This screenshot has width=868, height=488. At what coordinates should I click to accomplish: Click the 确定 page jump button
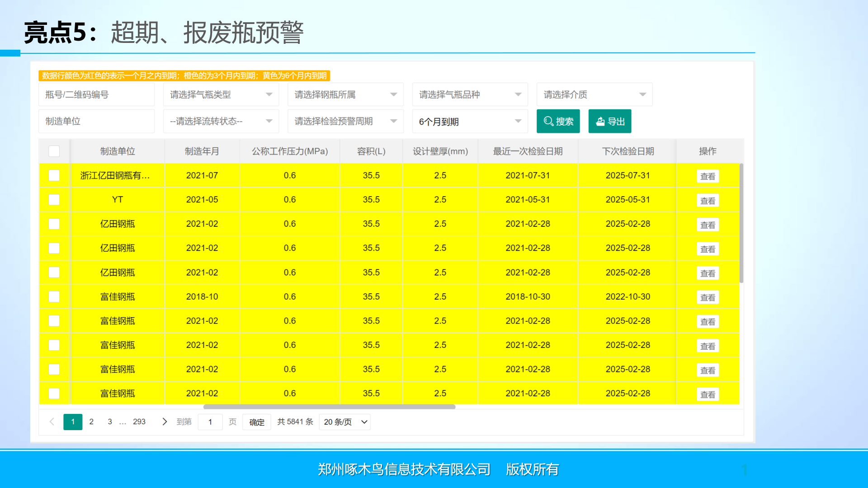[x=256, y=422]
